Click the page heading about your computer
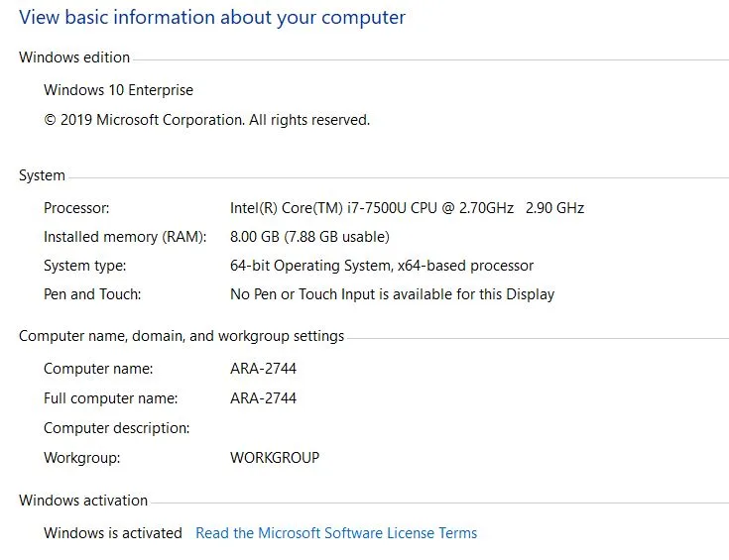The image size is (729, 560). tap(212, 18)
